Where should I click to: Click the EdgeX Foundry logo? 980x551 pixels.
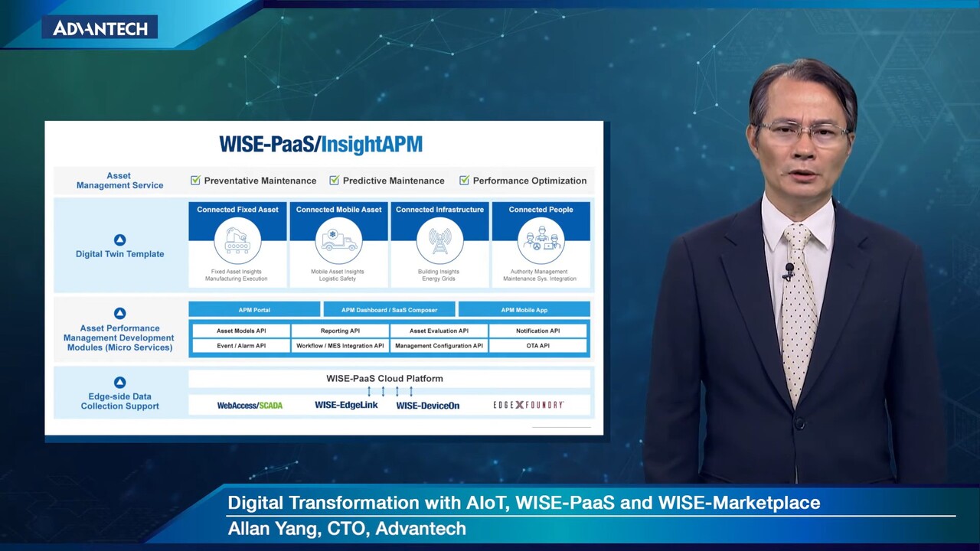click(528, 405)
